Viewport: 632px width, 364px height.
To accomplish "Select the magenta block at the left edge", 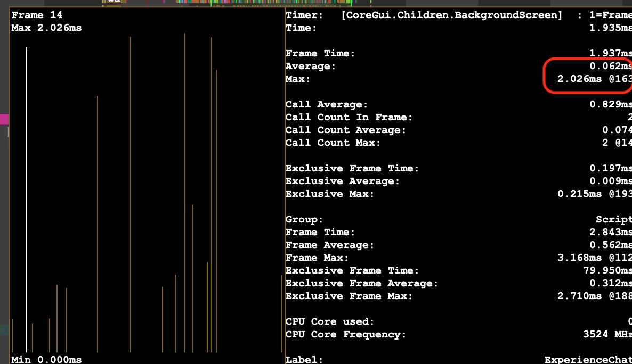I will coord(4,119).
